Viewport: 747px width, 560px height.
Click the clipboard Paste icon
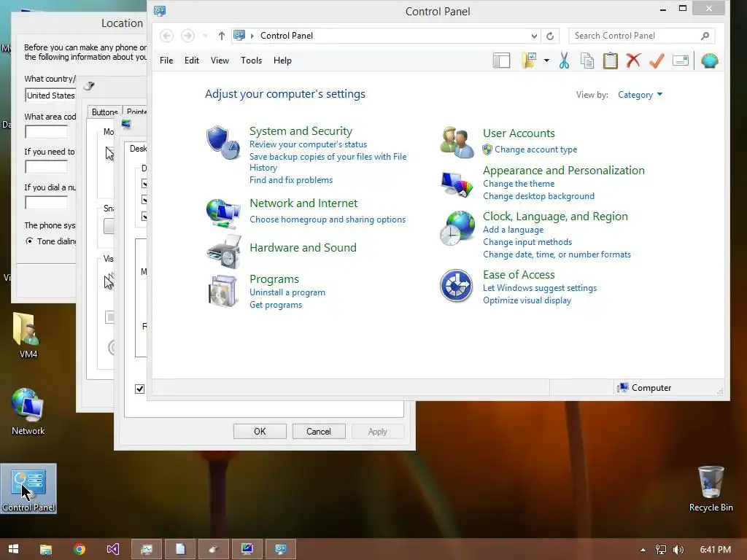(611, 61)
